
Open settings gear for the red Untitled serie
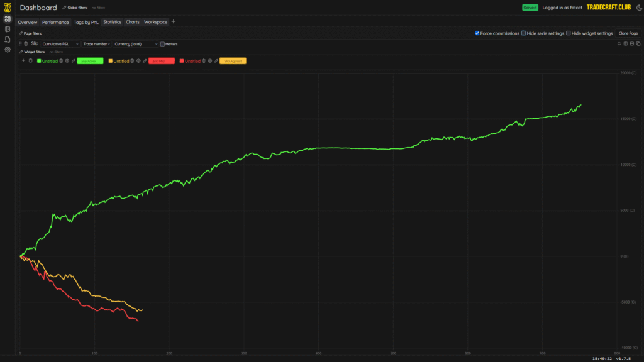[210, 61]
